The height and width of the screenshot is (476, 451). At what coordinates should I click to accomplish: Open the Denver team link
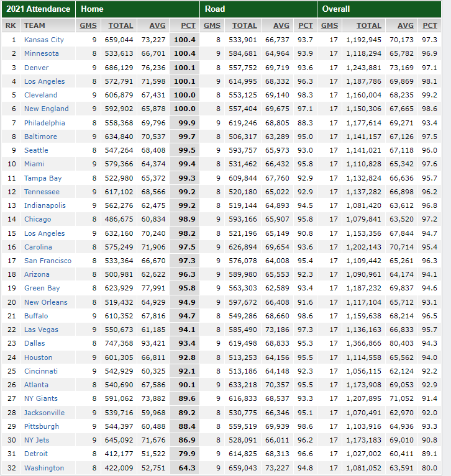[37, 68]
